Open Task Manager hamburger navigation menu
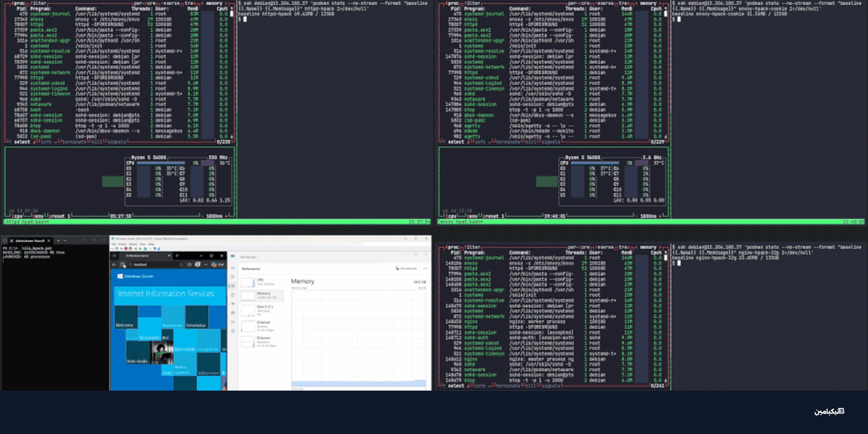This screenshot has width=868, height=434. (233, 268)
